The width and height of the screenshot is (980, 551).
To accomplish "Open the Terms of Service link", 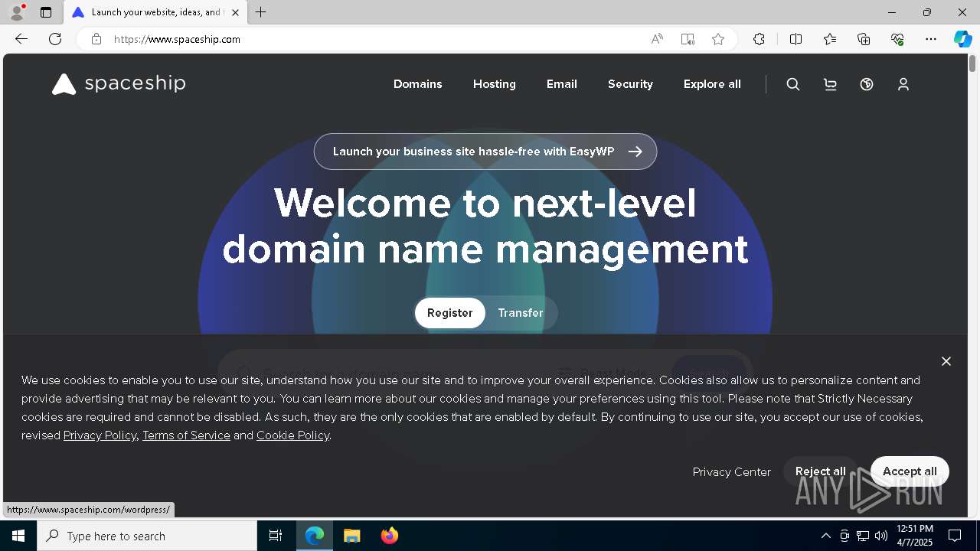I will tap(186, 435).
